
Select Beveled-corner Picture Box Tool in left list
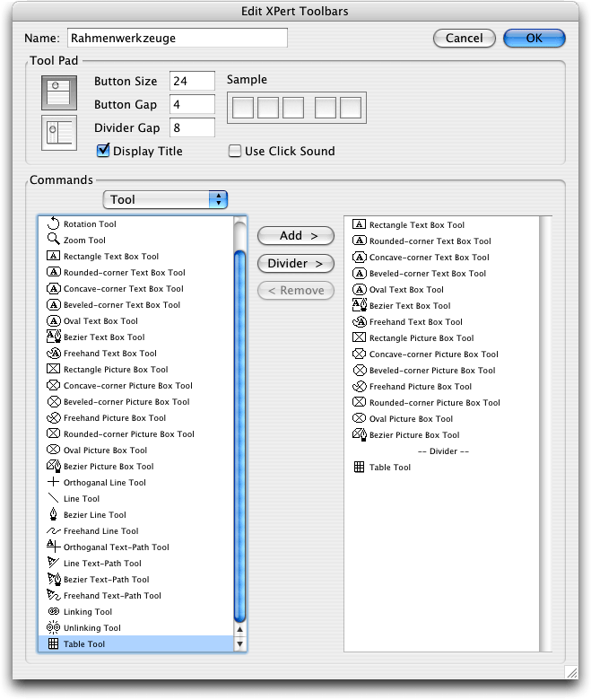coord(136,402)
